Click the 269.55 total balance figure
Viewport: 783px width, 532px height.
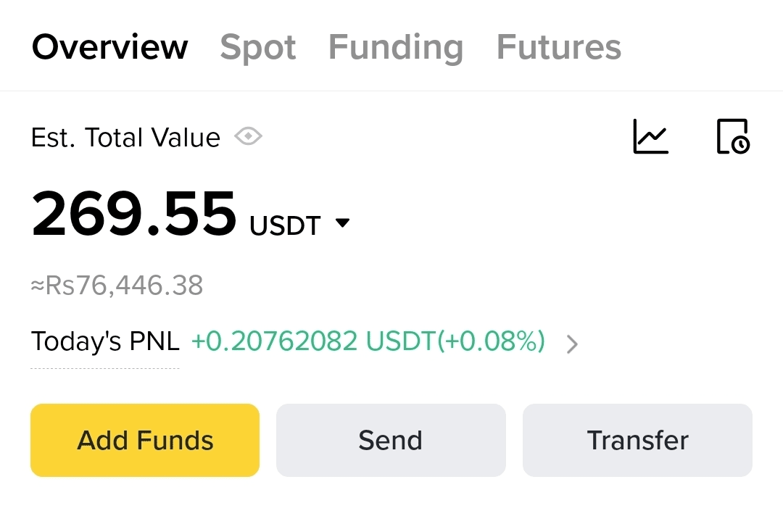(134, 215)
